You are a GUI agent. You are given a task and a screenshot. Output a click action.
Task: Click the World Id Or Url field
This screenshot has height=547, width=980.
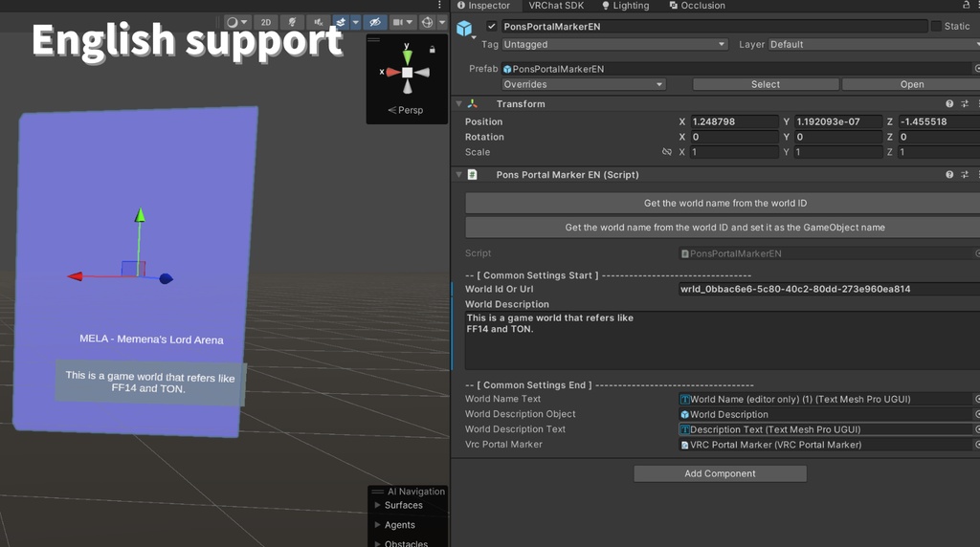(x=830, y=289)
